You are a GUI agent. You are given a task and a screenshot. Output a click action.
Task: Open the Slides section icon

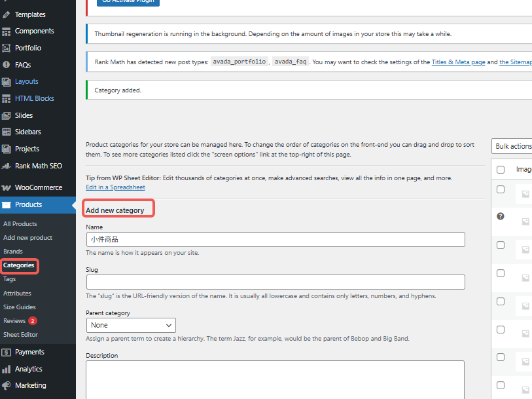click(7, 115)
